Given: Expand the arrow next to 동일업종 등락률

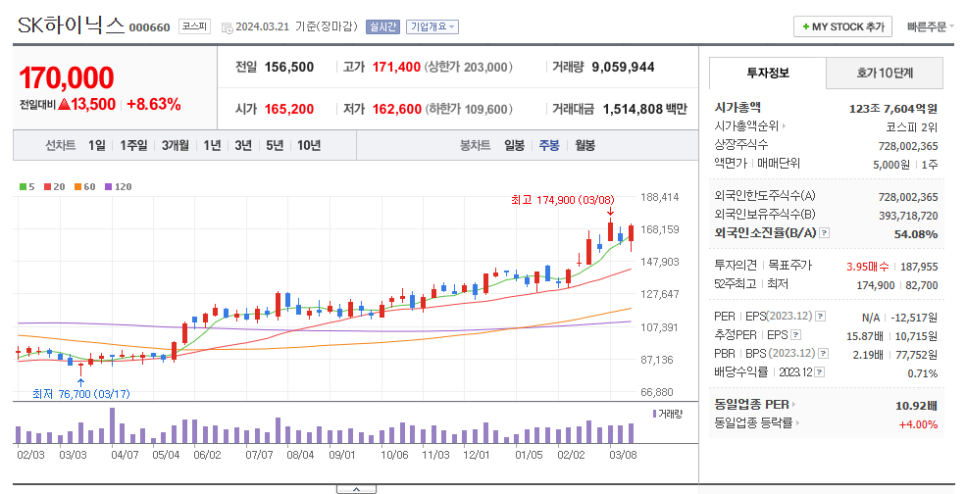Looking at the screenshot, I should (797, 423).
